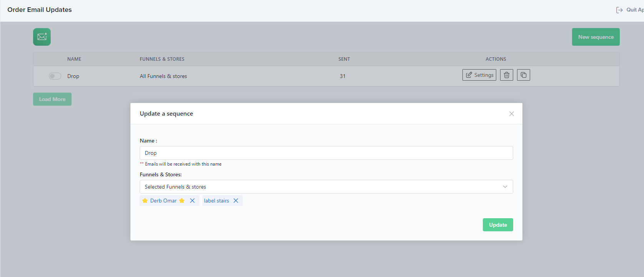This screenshot has height=277, width=644.
Task: Click the Load More button
Action: pyautogui.click(x=52, y=99)
